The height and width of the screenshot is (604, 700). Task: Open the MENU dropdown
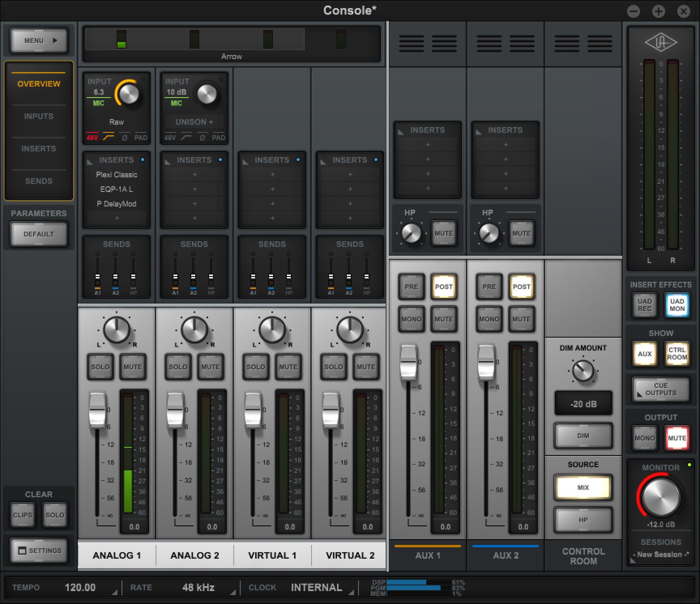(x=39, y=40)
